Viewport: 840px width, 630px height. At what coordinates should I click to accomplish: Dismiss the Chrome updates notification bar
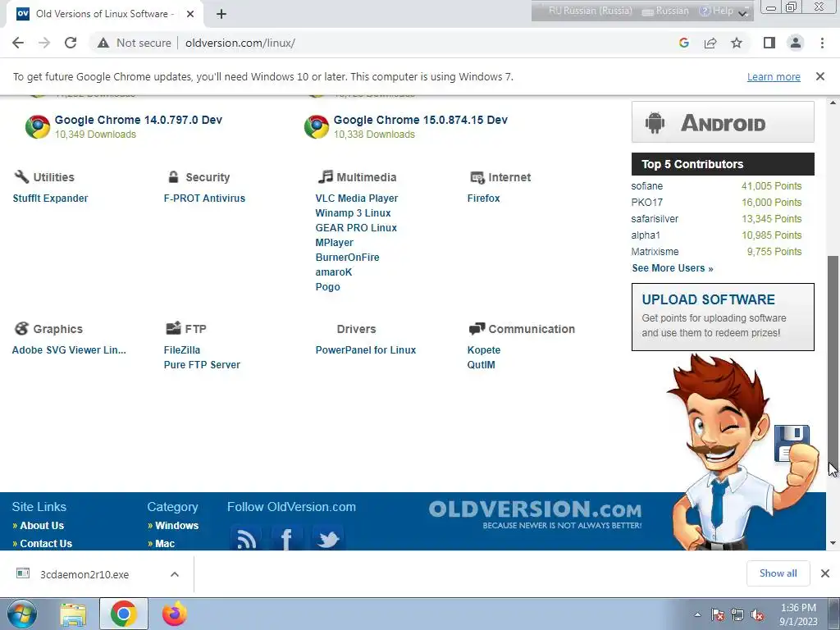(x=819, y=76)
